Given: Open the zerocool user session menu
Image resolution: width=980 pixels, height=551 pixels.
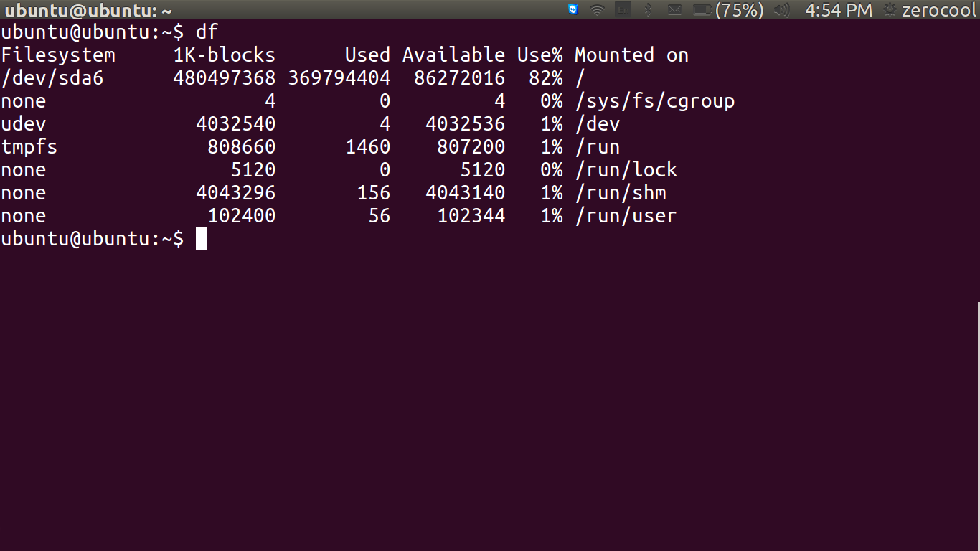Looking at the screenshot, I should [938, 9].
